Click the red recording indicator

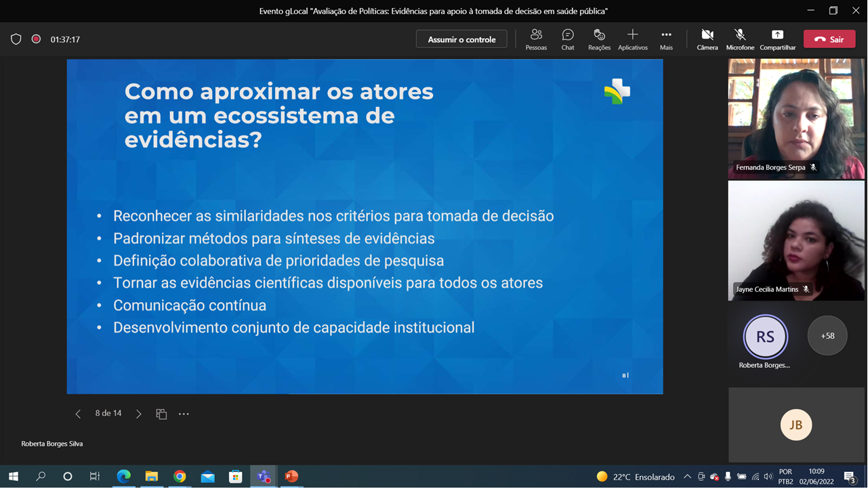(36, 39)
